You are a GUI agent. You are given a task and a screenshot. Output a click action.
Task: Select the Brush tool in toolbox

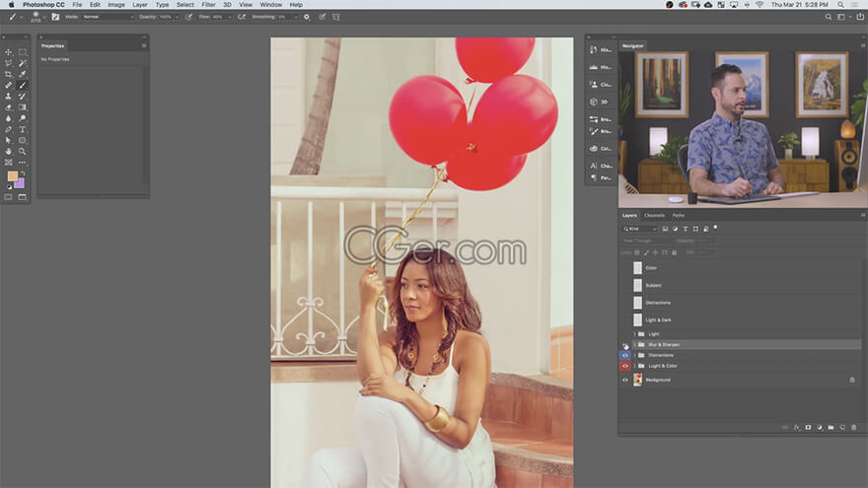pyautogui.click(x=22, y=85)
